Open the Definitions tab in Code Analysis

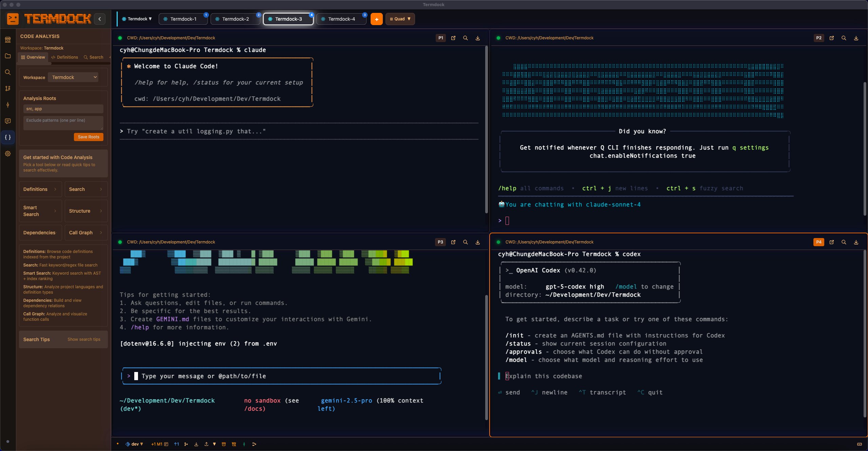tap(64, 57)
